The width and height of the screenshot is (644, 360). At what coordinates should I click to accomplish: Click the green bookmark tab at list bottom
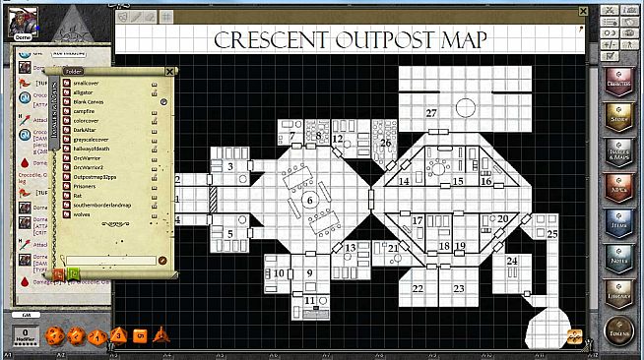pyautogui.click(x=74, y=273)
